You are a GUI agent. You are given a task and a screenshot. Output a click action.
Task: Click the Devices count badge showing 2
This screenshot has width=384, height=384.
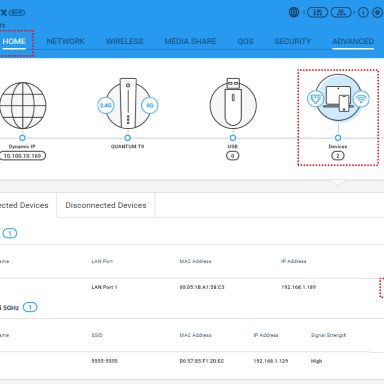pyautogui.click(x=338, y=156)
